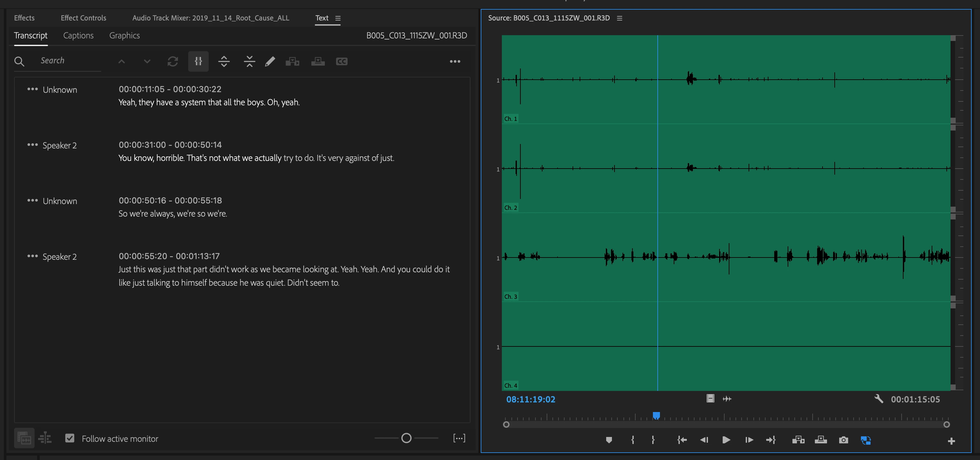The height and width of the screenshot is (460, 980).
Task: Click the Drag Audio Only waveform icon
Action: tap(727, 399)
